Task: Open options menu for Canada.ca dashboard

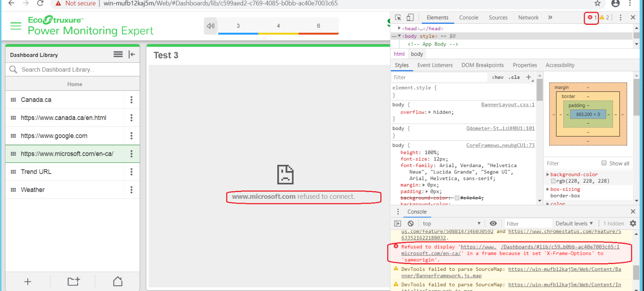Action: 131,100
